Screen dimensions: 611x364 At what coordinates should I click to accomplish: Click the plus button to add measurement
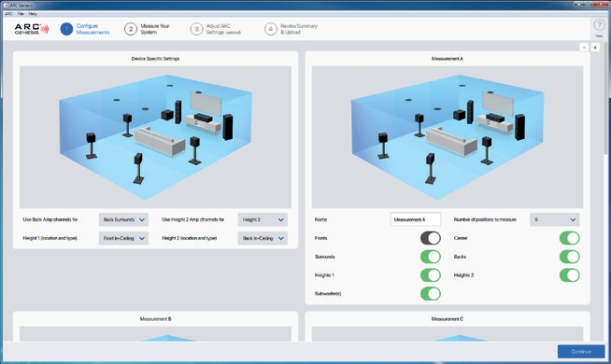(x=595, y=47)
